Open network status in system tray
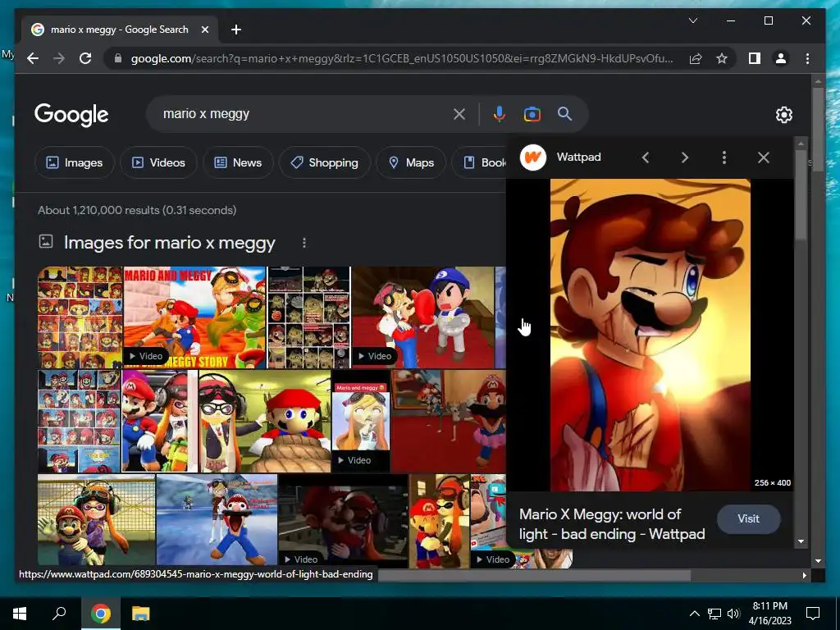 pyautogui.click(x=714, y=614)
